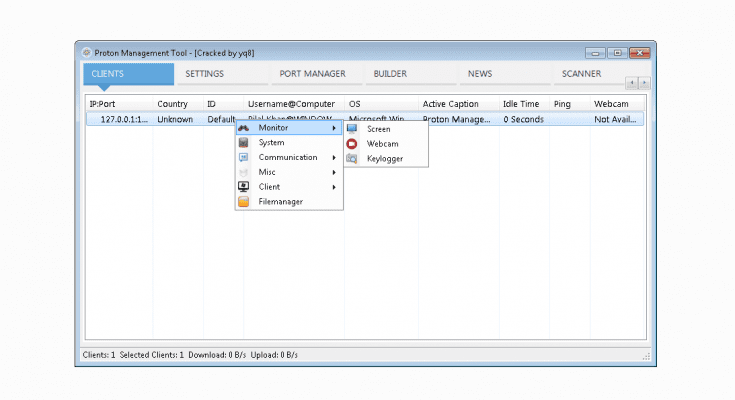This screenshot has height=400, width=735.
Task: Click the Idle Time column header
Action: pos(521,104)
